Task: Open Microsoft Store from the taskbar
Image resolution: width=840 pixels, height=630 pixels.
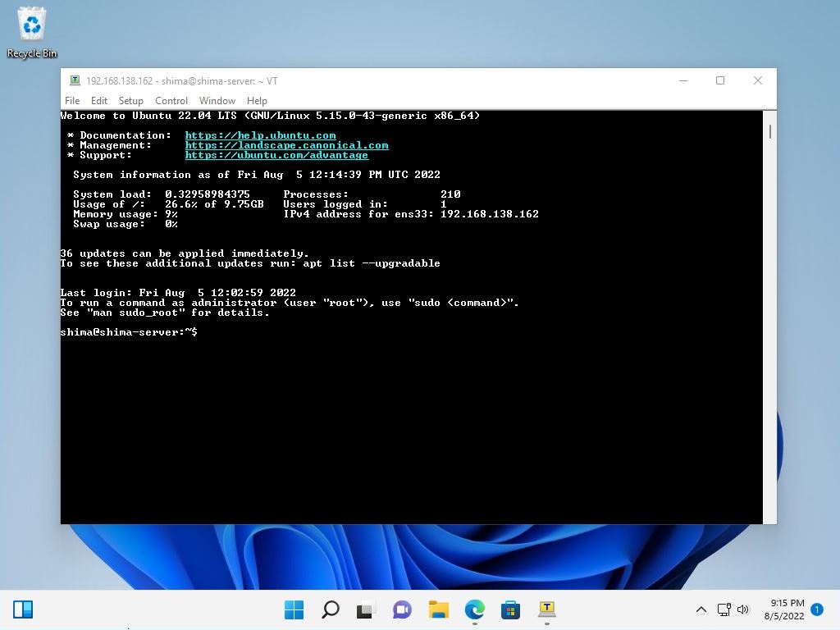Action: [510, 609]
